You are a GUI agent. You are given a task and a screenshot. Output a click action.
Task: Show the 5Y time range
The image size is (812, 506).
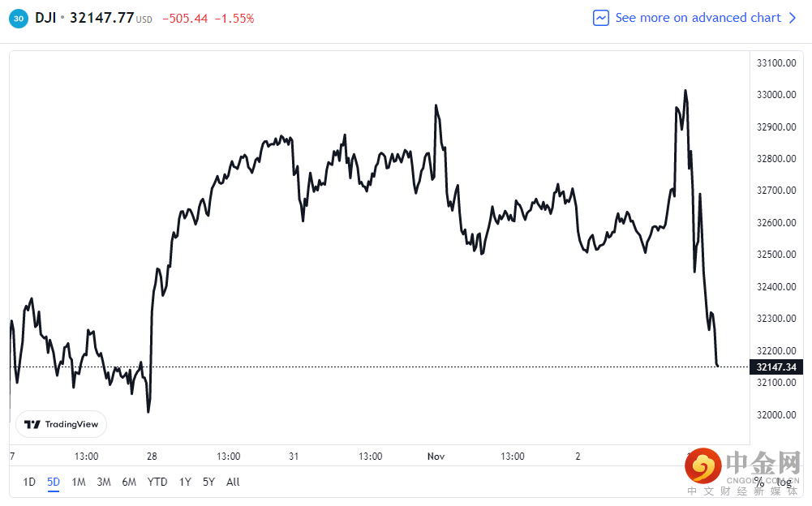click(209, 482)
